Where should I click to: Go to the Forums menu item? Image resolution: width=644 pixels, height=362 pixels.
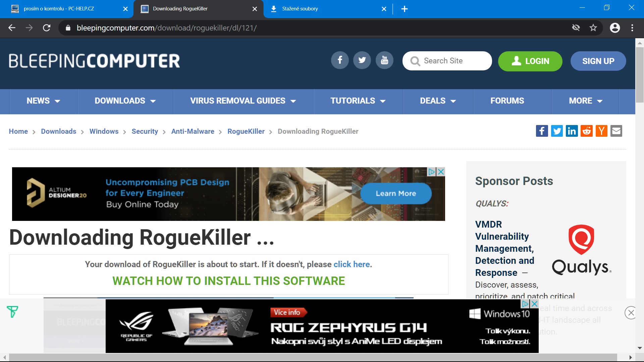(507, 101)
